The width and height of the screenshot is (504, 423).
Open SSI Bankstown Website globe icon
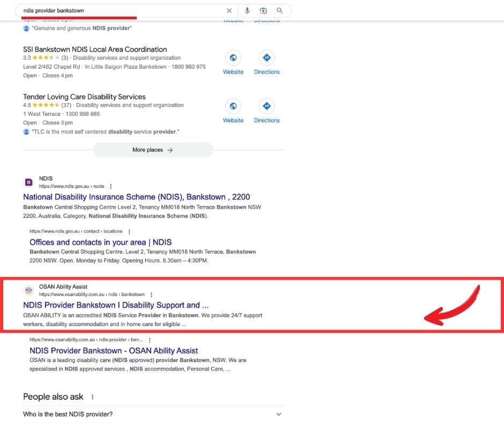click(x=233, y=58)
